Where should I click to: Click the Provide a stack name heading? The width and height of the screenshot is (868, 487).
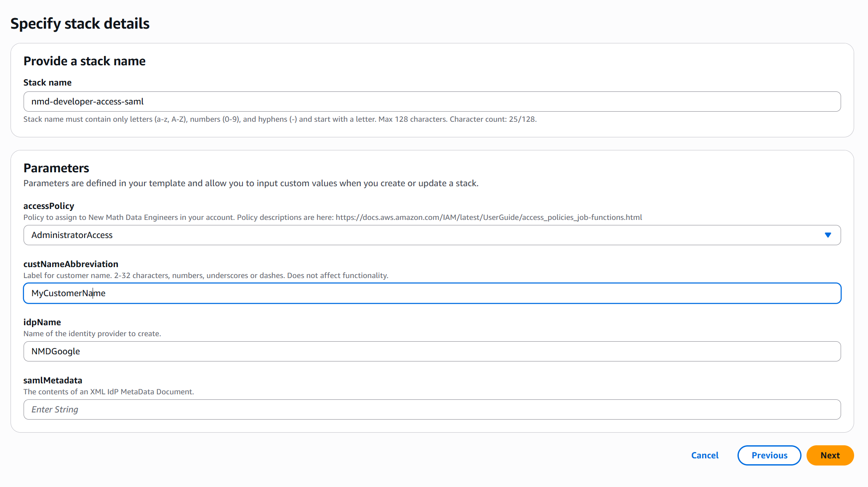pyautogui.click(x=84, y=61)
